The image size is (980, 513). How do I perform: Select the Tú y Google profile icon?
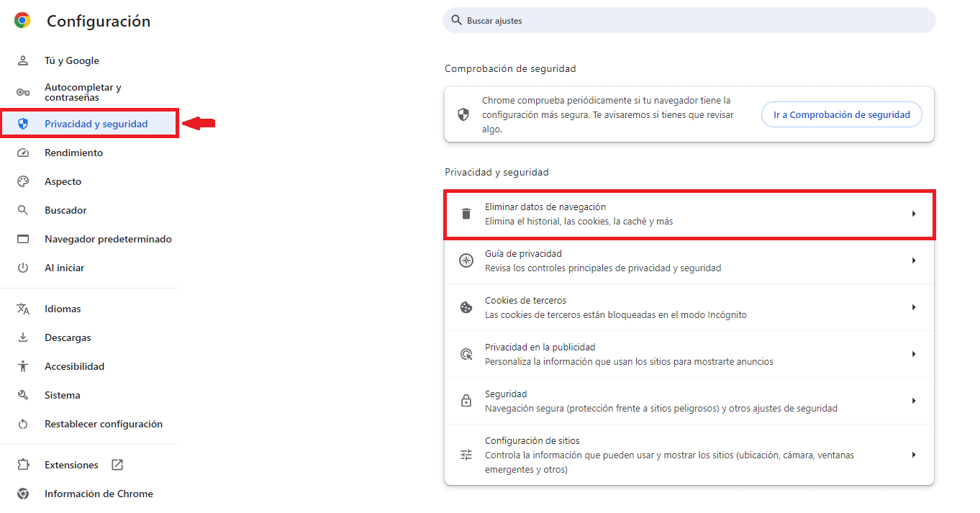tap(24, 60)
